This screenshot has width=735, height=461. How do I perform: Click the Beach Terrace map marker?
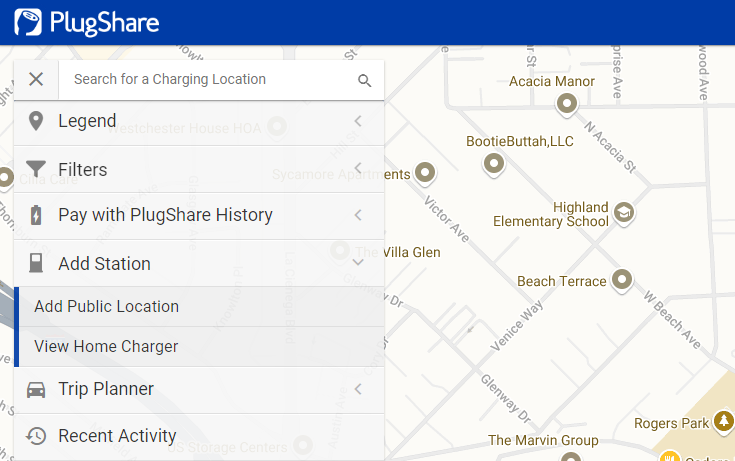(x=622, y=280)
